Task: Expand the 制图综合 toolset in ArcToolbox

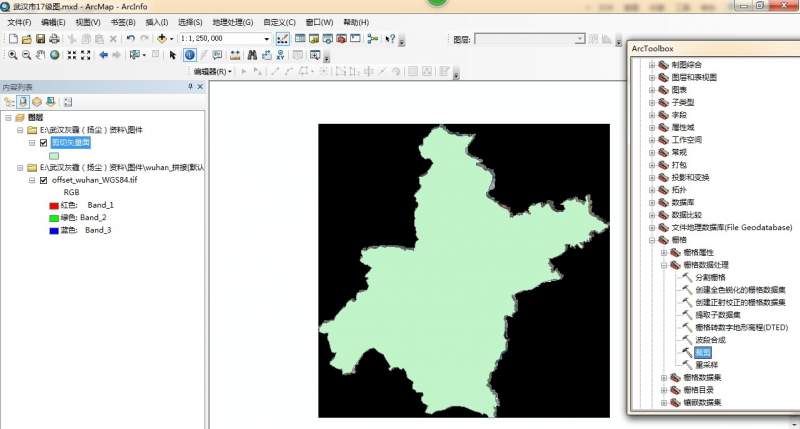Action: point(652,65)
